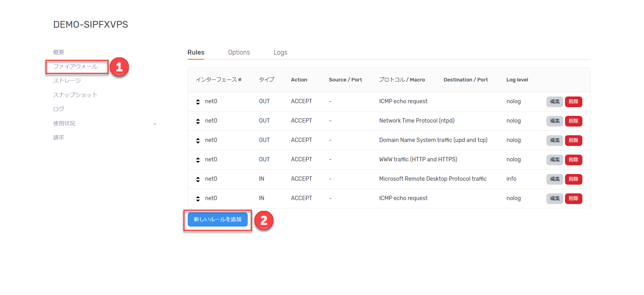Edit the Network Time Protocol rule
The height and width of the screenshot is (295, 644).
tap(554, 121)
